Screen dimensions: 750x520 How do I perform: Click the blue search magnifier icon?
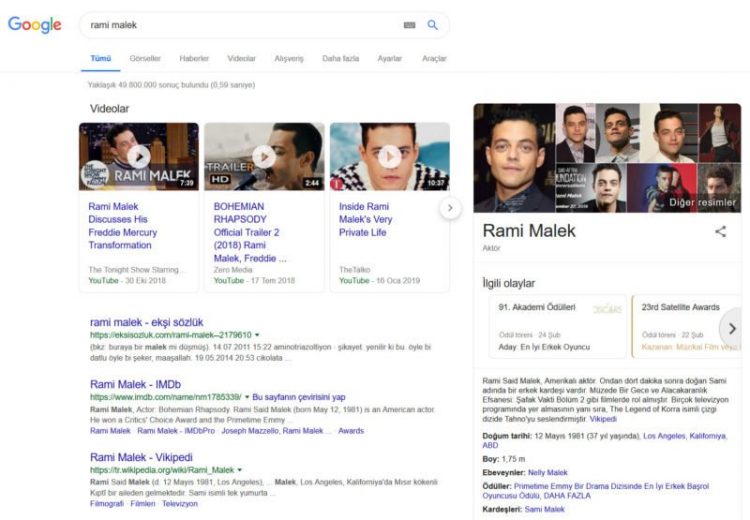pos(432,24)
